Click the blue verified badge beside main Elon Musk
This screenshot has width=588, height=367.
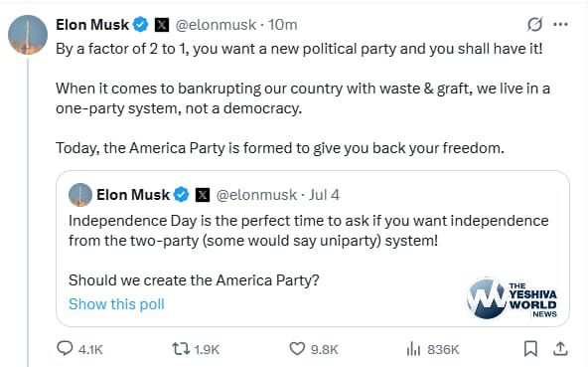141,25
